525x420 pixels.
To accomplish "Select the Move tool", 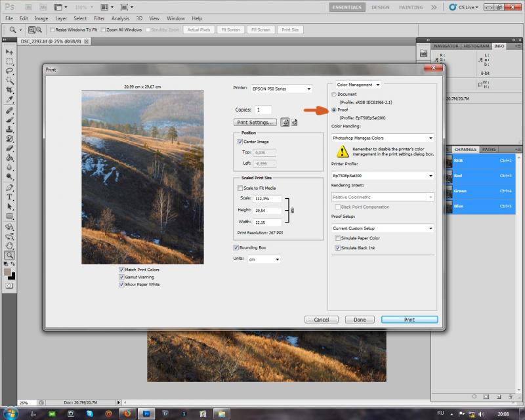I will pyautogui.click(x=9, y=52).
